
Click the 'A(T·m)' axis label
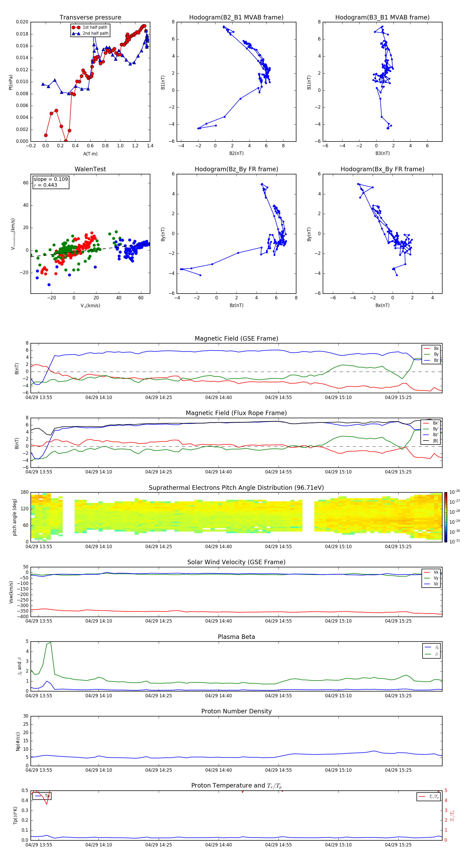[x=90, y=154]
